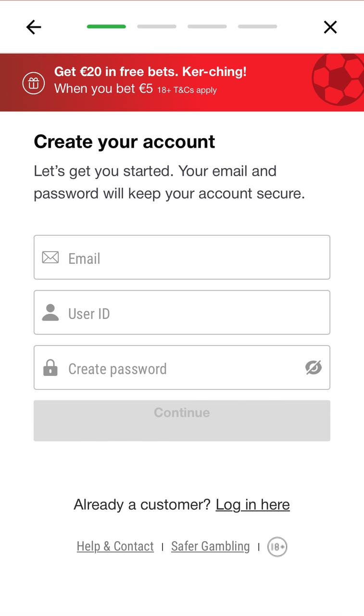
Task: Select the fourth progress step bar
Action: [x=258, y=26]
